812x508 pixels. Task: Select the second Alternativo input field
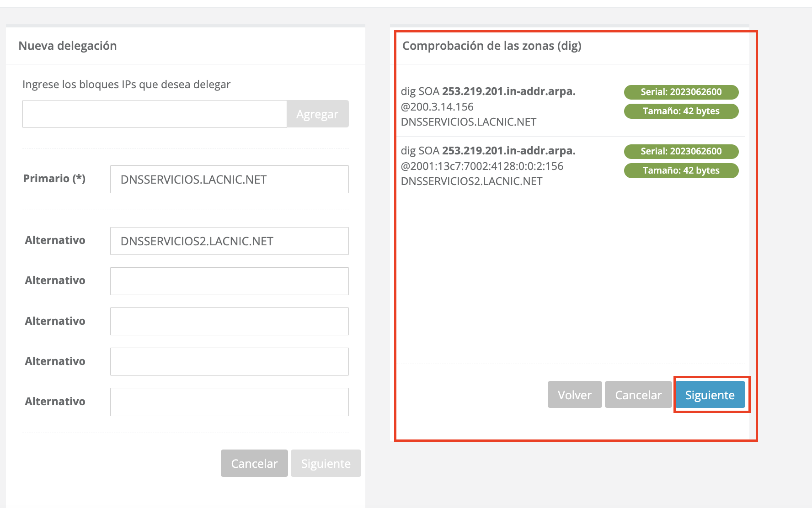point(229,281)
